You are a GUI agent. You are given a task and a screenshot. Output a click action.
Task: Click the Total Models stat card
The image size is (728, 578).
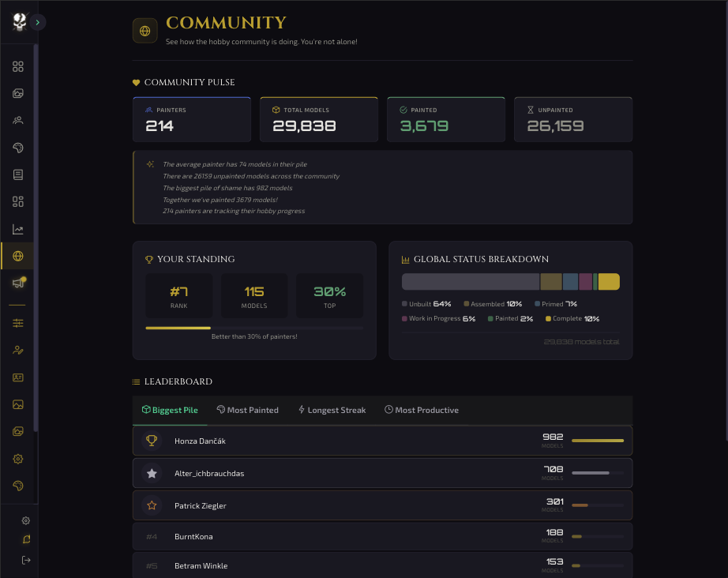coord(318,119)
